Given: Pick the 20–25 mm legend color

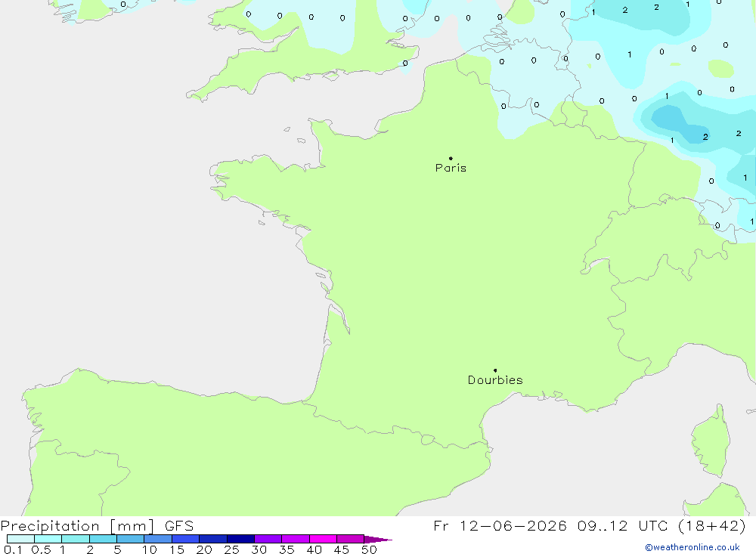Looking at the screenshot, I should 213,539.
